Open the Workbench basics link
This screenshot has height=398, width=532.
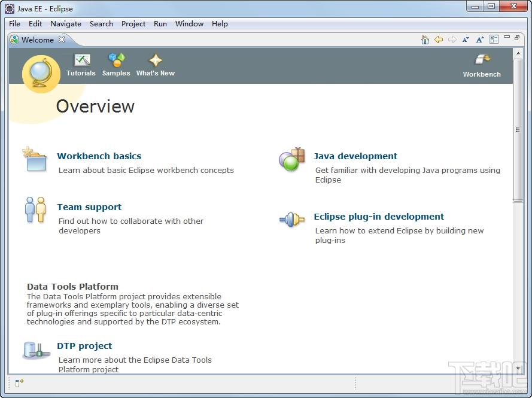(99, 156)
